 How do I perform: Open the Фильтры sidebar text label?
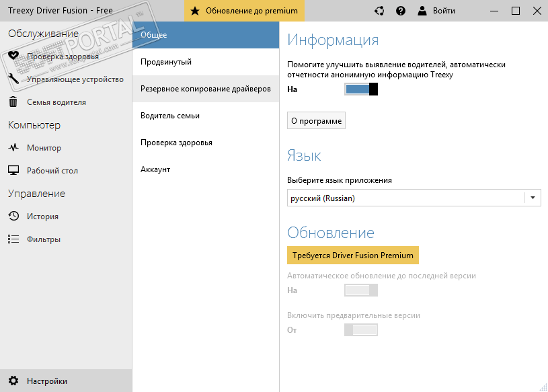[x=44, y=239]
